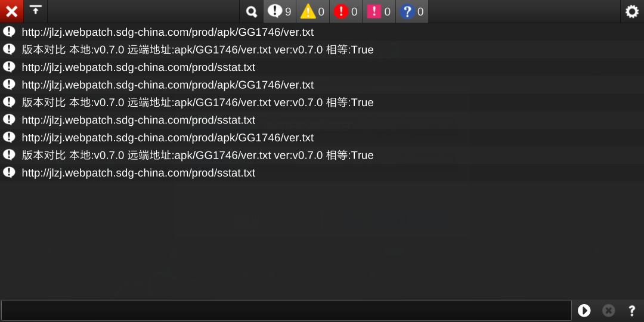Select the first 版本对比 log entry
644x322 pixels.
322,49
